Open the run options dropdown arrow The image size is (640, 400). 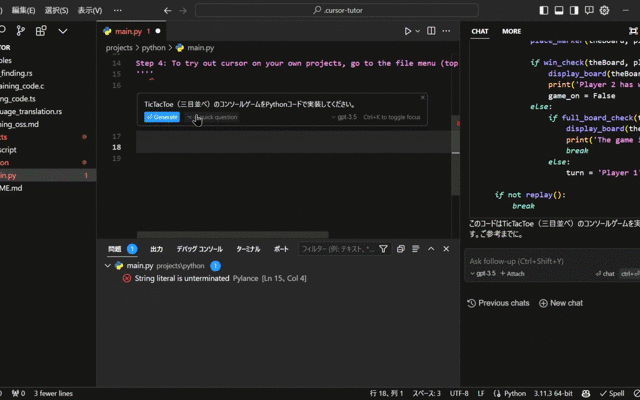(418, 31)
